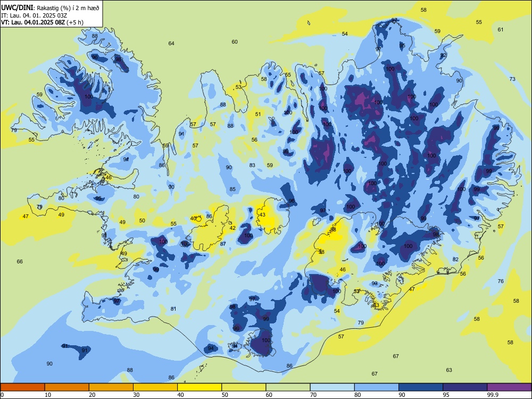Select the purple above-99.9 legend swatch
532x399 pixels.
(509, 387)
